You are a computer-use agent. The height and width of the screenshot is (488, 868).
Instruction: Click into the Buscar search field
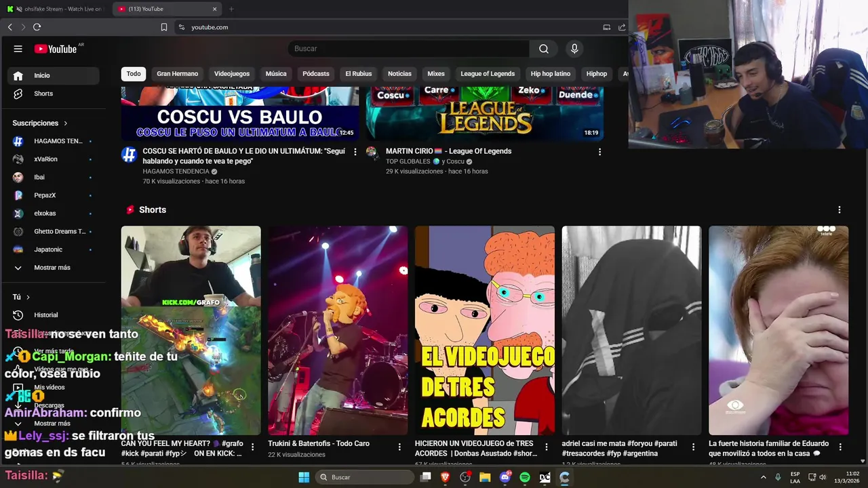409,49
